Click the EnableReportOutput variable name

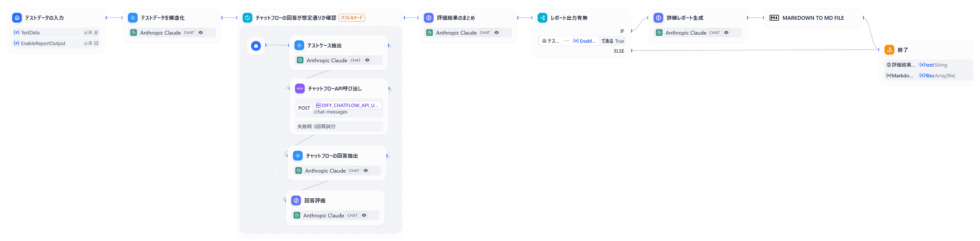pyautogui.click(x=43, y=43)
